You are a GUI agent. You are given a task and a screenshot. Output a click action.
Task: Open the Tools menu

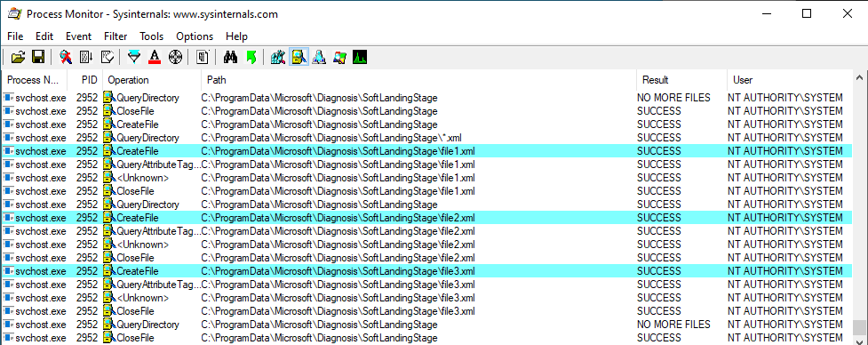click(152, 36)
